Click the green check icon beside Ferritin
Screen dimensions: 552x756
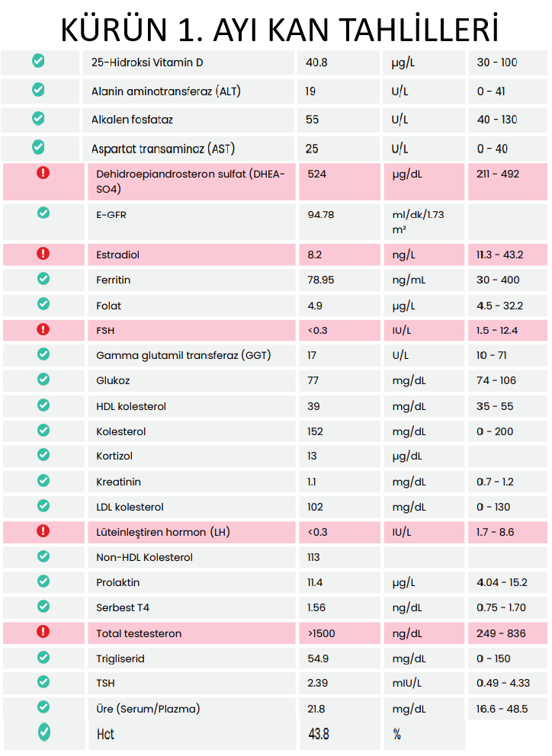coord(43,279)
